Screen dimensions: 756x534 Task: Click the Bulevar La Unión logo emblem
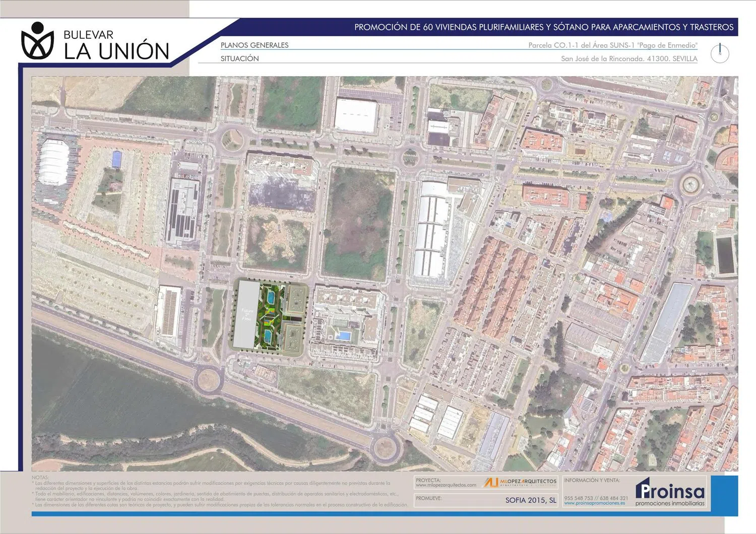(x=37, y=41)
